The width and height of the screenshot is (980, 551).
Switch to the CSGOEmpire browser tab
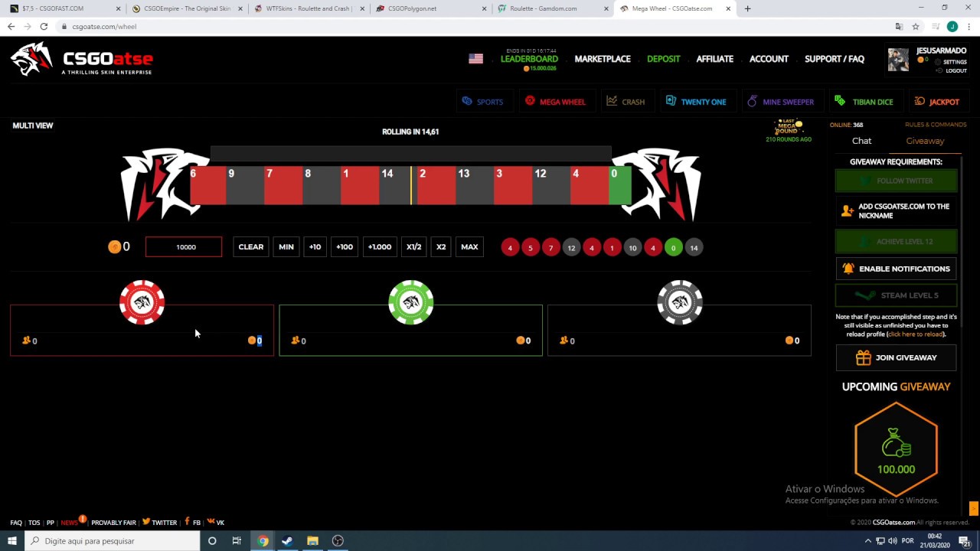coord(186,8)
